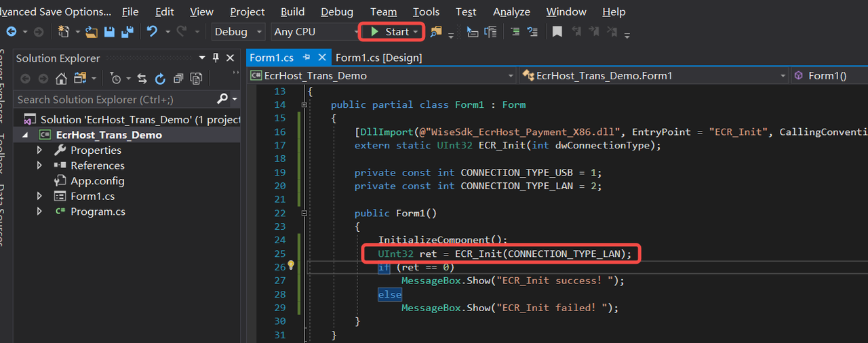Expand the References node
The width and height of the screenshot is (868, 343).
pos(39,165)
